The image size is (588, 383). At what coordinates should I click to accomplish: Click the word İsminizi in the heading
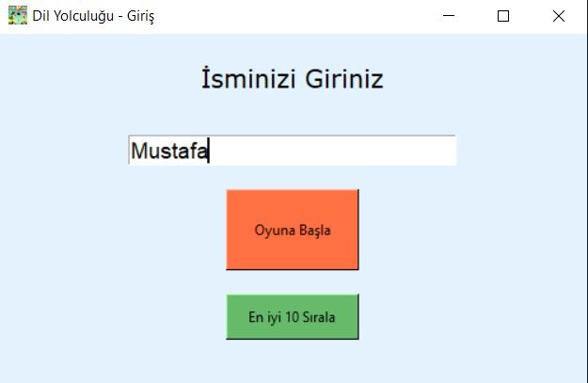coord(249,79)
